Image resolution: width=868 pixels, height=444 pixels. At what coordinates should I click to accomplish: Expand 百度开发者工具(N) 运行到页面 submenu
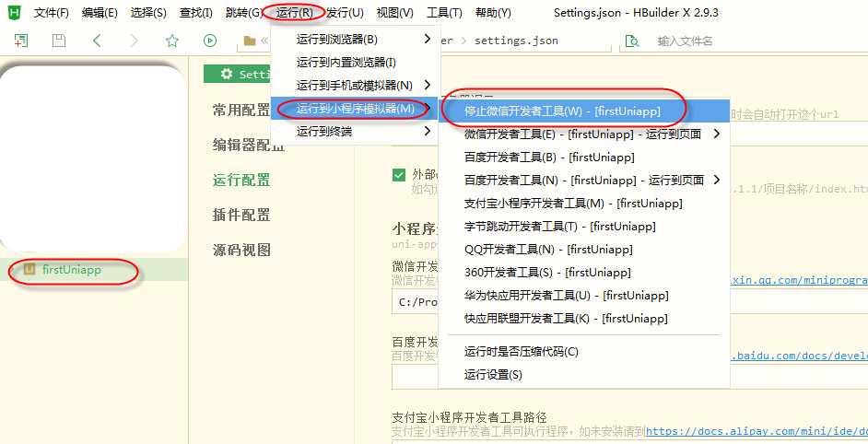(x=584, y=180)
